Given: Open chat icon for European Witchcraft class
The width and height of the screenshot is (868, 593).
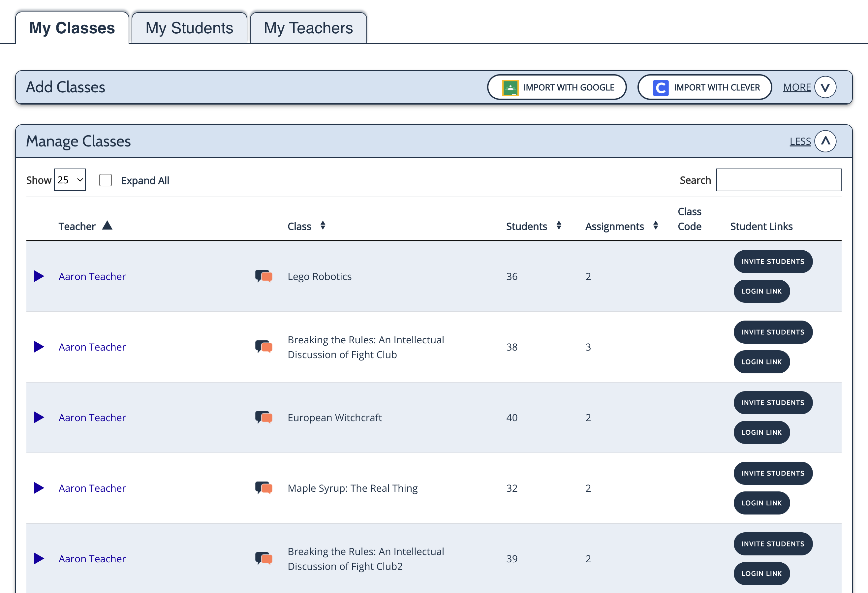Looking at the screenshot, I should click(x=264, y=418).
